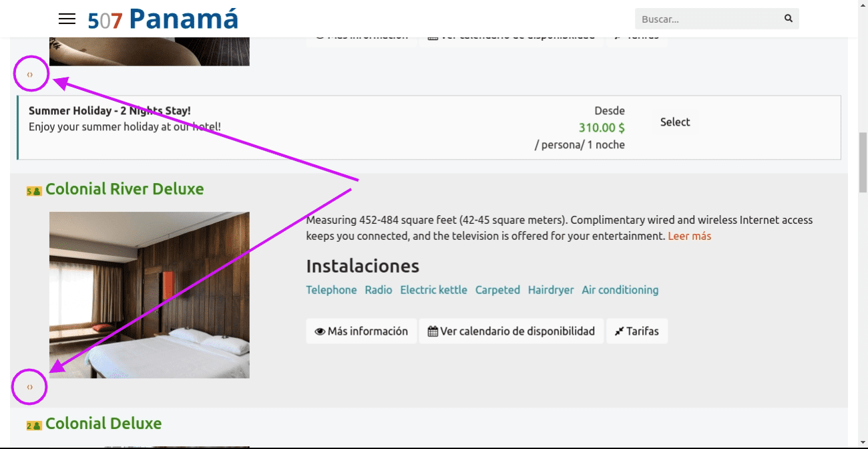The image size is (868, 449).
Task: Click the search magnifier icon
Action: pyautogui.click(x=788, y=19)
